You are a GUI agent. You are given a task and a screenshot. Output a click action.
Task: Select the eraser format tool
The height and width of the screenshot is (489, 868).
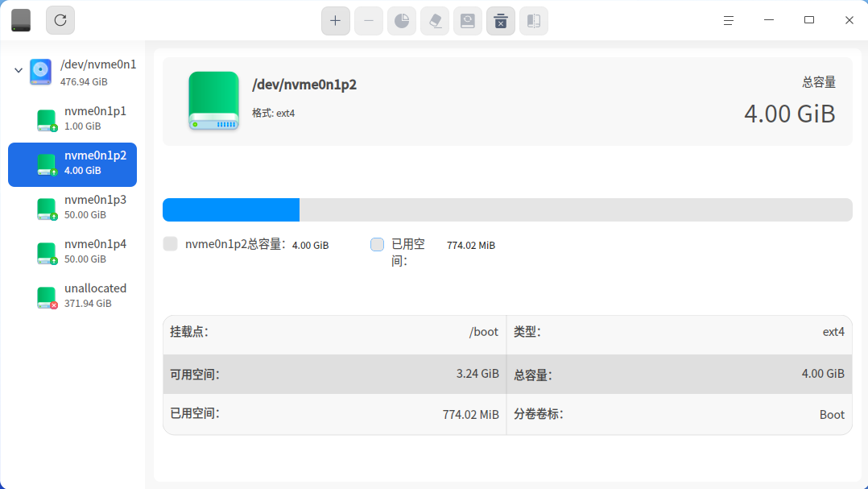coord(435,21)
